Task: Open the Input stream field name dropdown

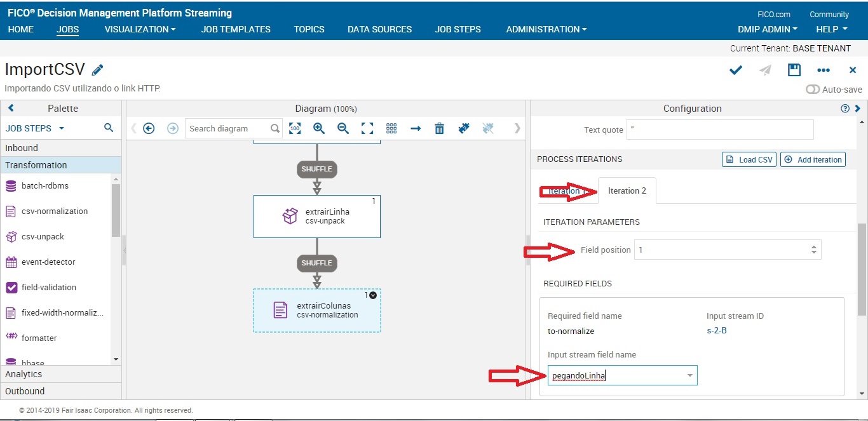Action: click(x=689, y=375)
